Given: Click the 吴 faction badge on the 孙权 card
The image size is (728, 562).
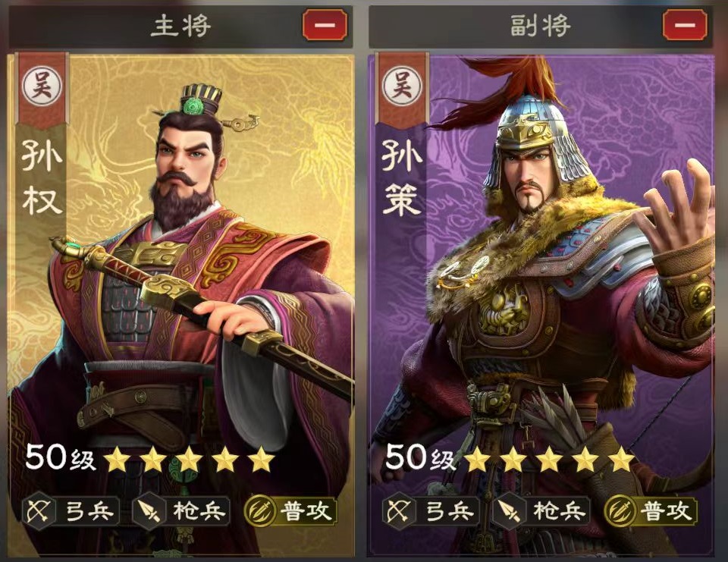Looking at the screenshot, I should click(x=42, y=87).
